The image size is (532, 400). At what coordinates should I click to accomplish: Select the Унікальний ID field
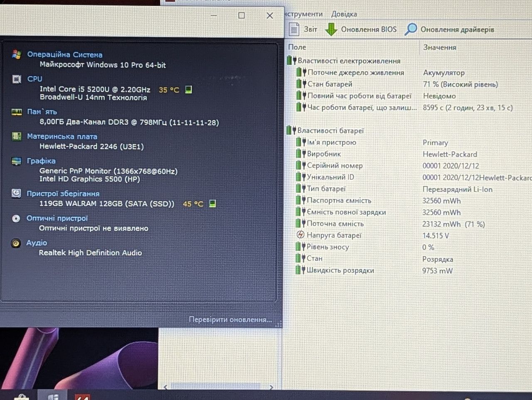click(330, 177)
